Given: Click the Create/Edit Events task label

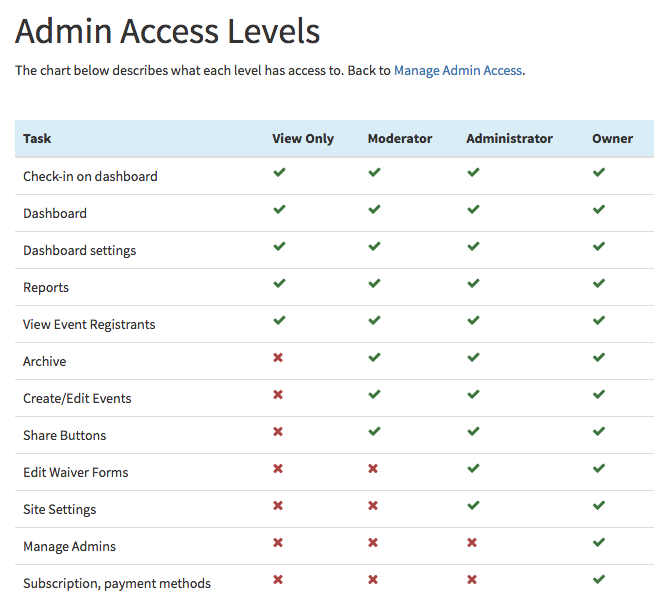Looking at the screenshot, I should pyautogui.click(x=77, y=398).
